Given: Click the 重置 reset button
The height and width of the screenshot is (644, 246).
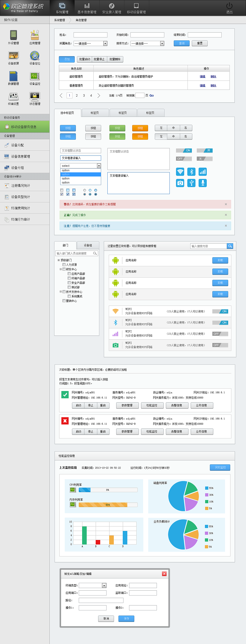Looking at the screenshot, I should click(200, 43).
